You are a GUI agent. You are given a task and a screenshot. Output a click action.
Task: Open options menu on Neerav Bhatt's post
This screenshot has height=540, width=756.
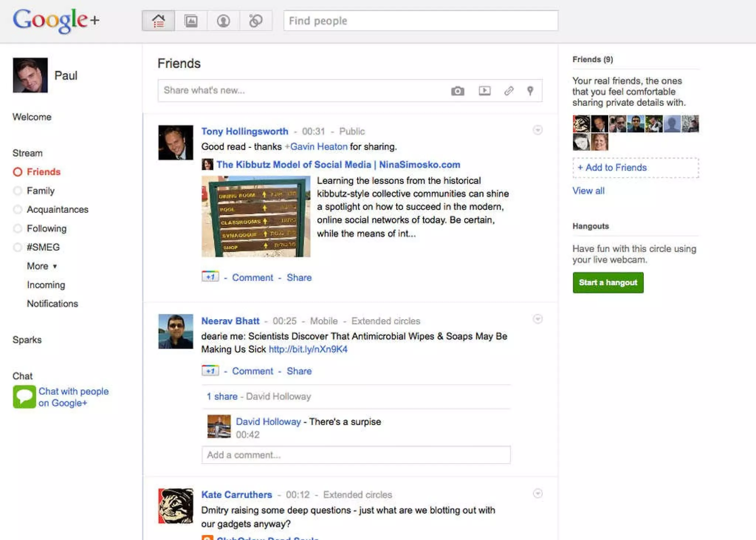pos(538,319)
